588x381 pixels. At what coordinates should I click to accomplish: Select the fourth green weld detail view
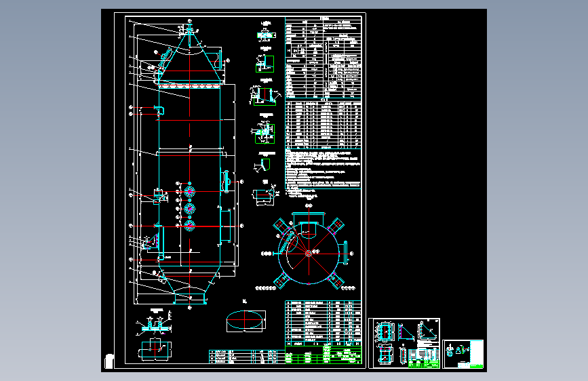[x=264, y=134]
